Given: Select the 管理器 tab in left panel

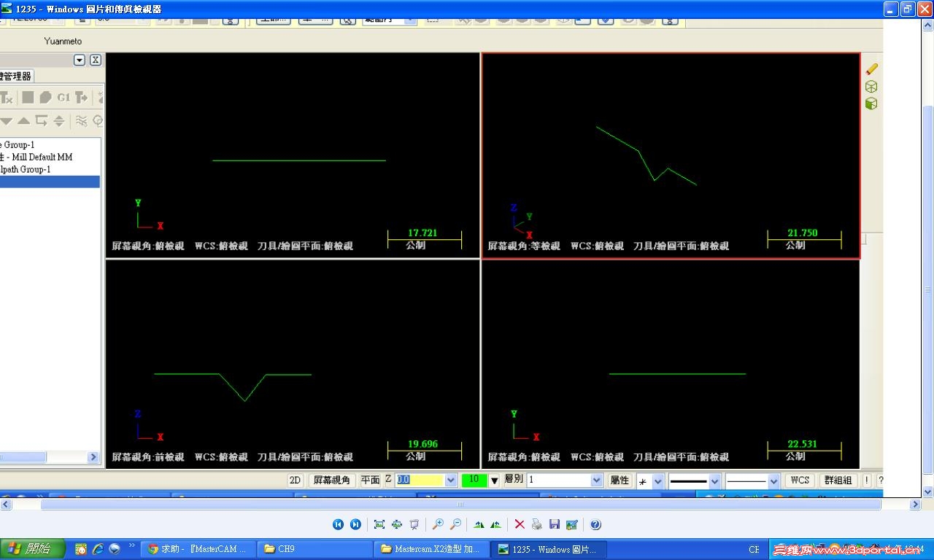Looking at the screenshot, I should point(16,76).
